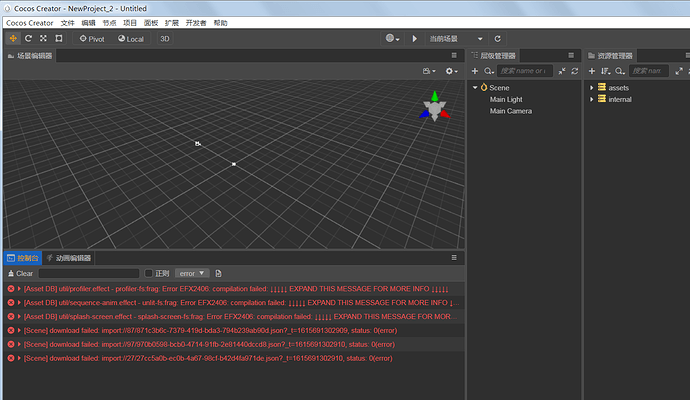Collapse all nodes in hierarchy
The height and width of the screenshot is (400, 690).
[562, 71]
